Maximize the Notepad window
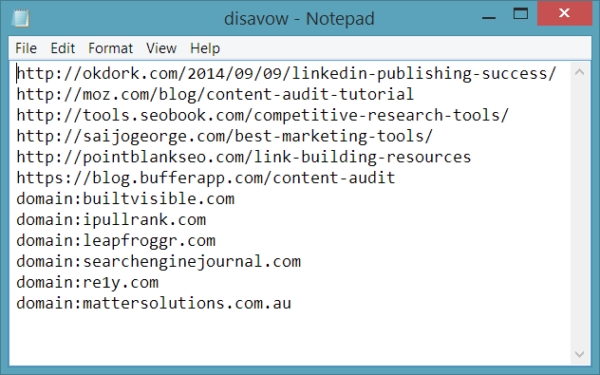 click(x=520, y=14)
